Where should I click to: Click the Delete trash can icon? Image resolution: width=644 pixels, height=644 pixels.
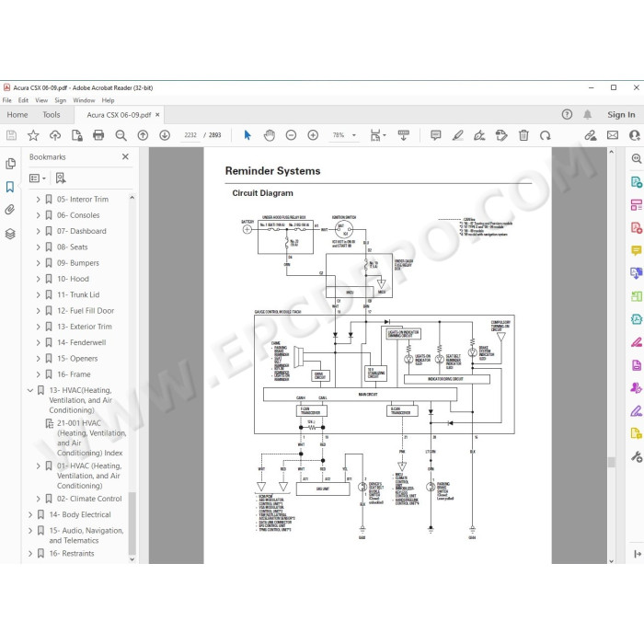pyautogui.click(x=523, y=135)
